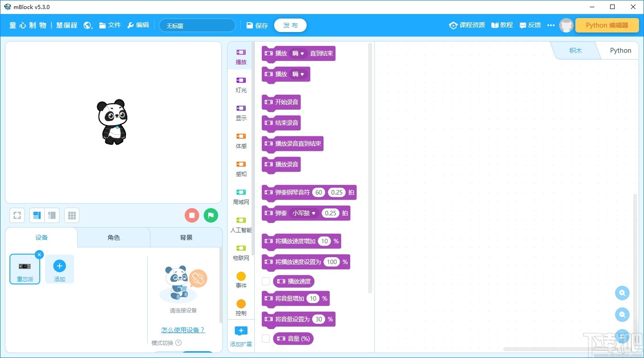Select the 感知 block category
The height and width of the screenshot is (358, 644).
click(x=241, y=169)
